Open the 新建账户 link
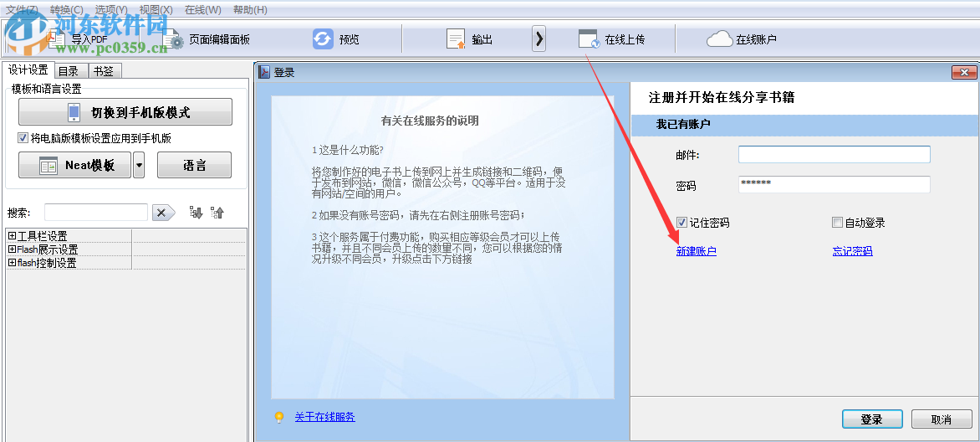980x442 pixels. [697, 251]
